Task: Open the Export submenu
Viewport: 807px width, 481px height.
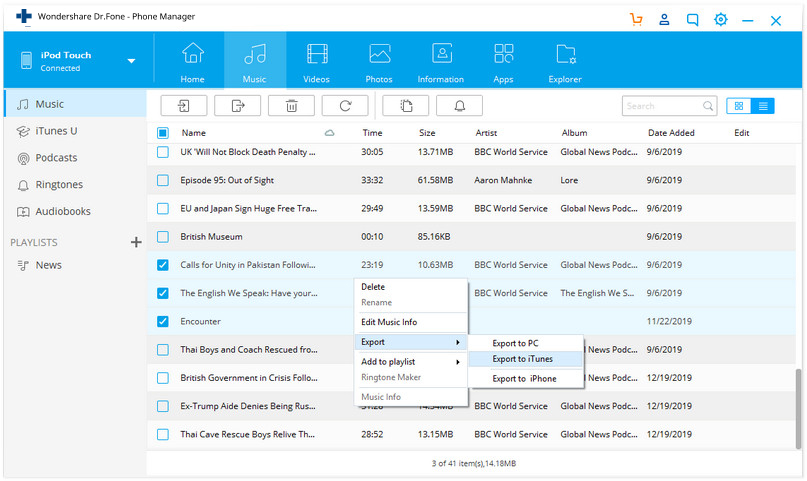Action: 411,343
